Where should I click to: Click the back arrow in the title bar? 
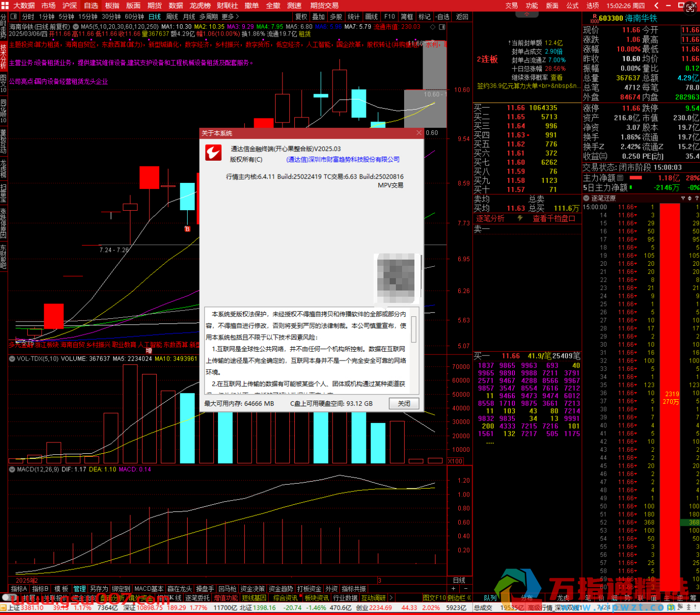coord(656,5)
